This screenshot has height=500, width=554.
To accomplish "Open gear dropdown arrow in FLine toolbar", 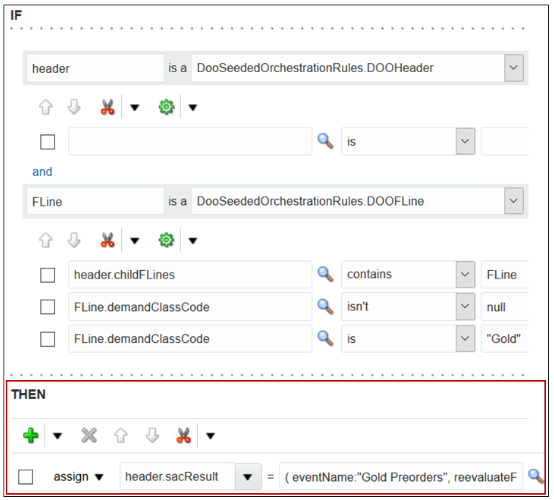I will 193,241.
